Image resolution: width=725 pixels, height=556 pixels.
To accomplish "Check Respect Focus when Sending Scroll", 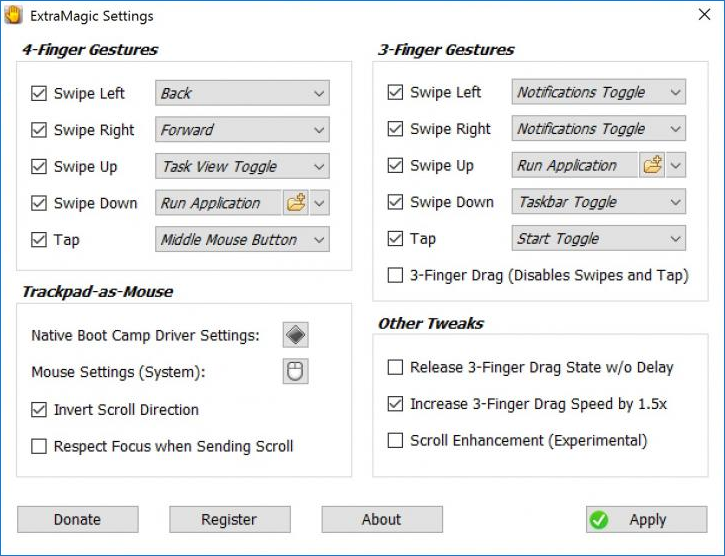I will (39, 446).
